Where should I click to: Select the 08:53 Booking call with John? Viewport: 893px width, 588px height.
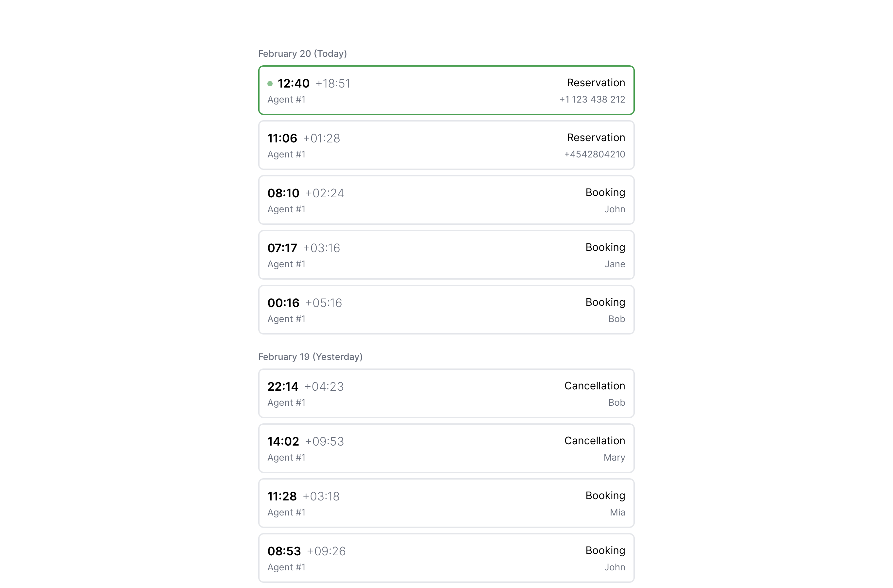pyautogui.click(x=446, y=558)
